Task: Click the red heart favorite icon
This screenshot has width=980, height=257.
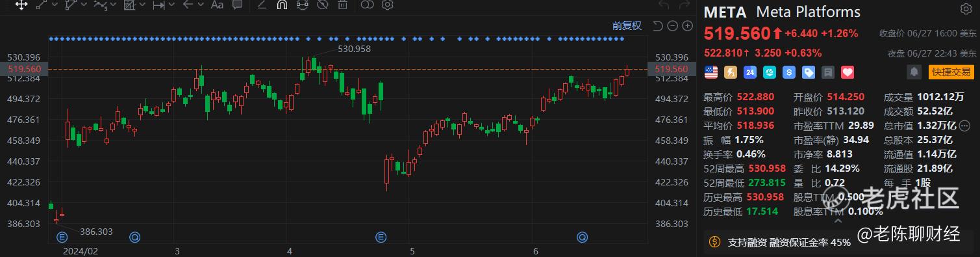Action: pyautogui.click(x=847, y=72)
